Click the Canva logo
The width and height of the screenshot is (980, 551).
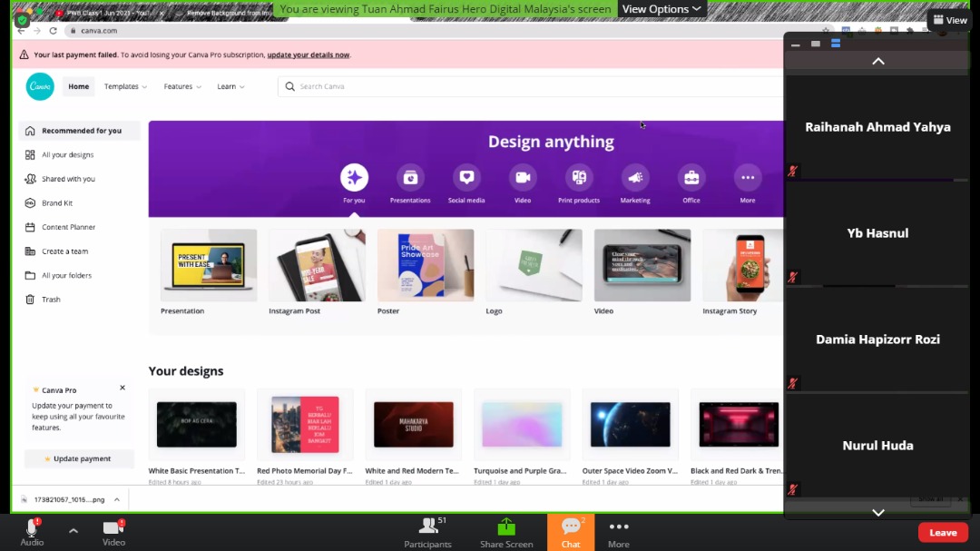(40, 86)
